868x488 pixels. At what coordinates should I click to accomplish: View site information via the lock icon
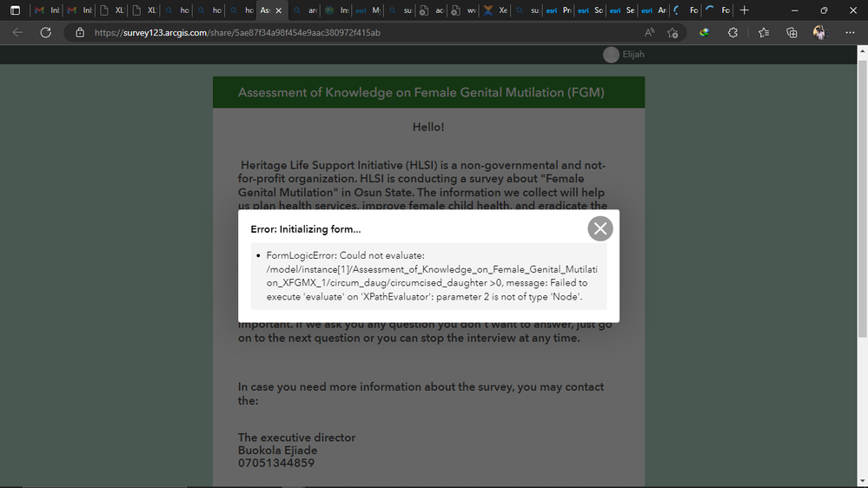pyautogui.click(x=80, y=33)
